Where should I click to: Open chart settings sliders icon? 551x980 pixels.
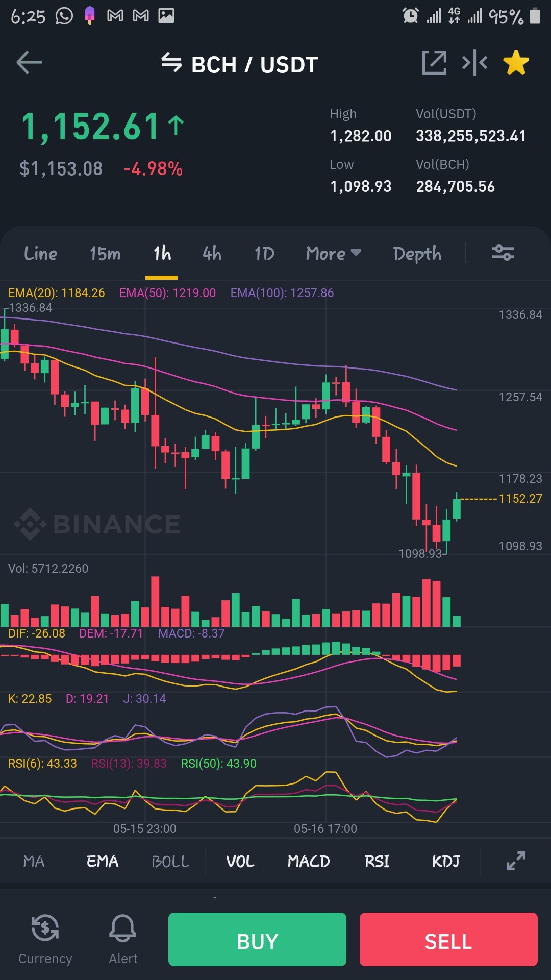tap(503, 253)
